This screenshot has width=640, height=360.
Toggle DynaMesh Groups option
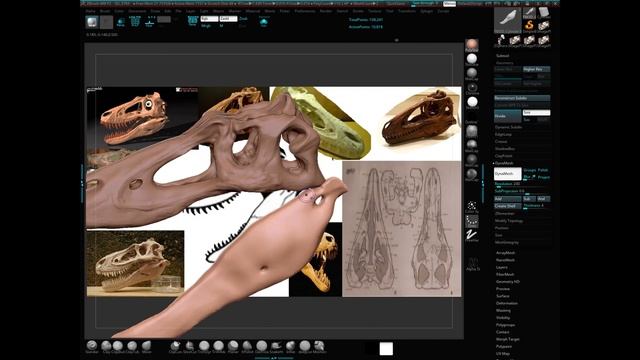[529, 170]
